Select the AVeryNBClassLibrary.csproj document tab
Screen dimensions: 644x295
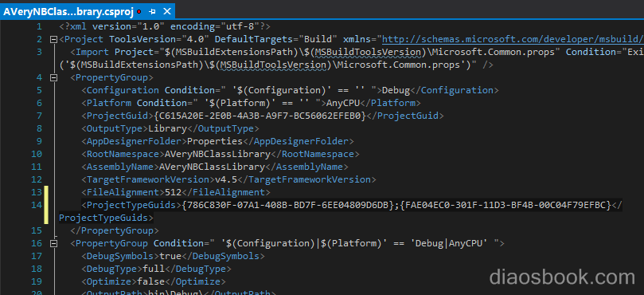68,11
